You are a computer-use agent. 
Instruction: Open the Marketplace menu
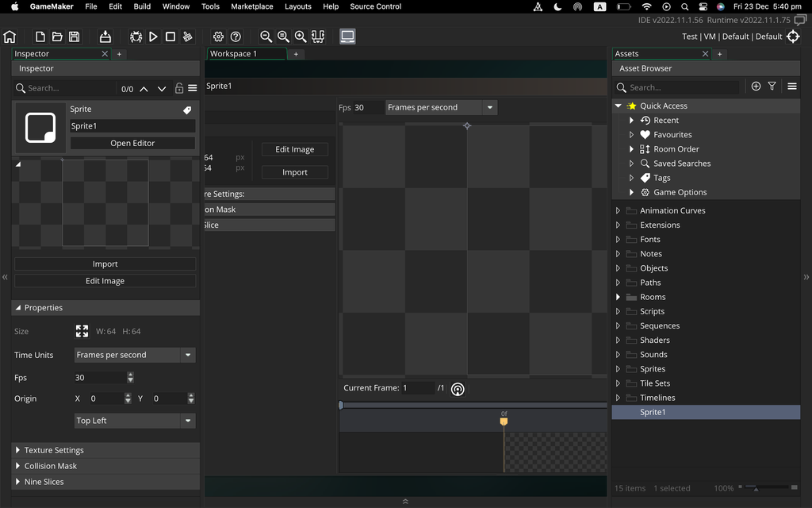(251, 6)
